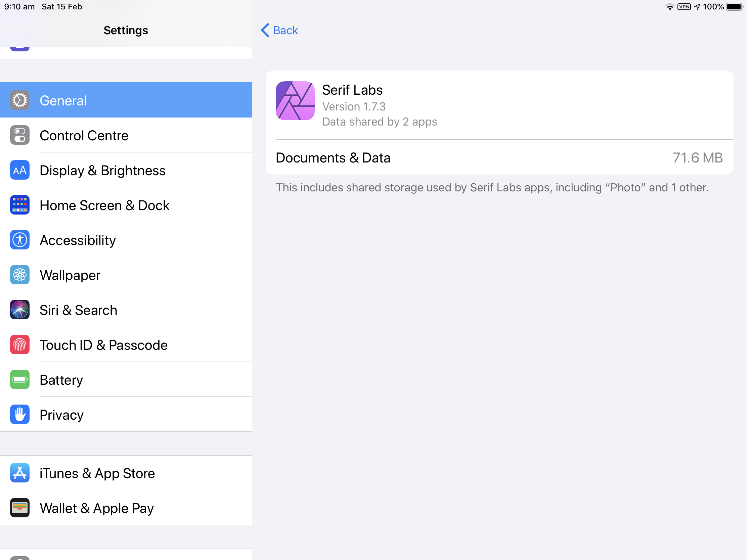Open Siri & Search label
747x560 pixels.
tap(78, 310)
